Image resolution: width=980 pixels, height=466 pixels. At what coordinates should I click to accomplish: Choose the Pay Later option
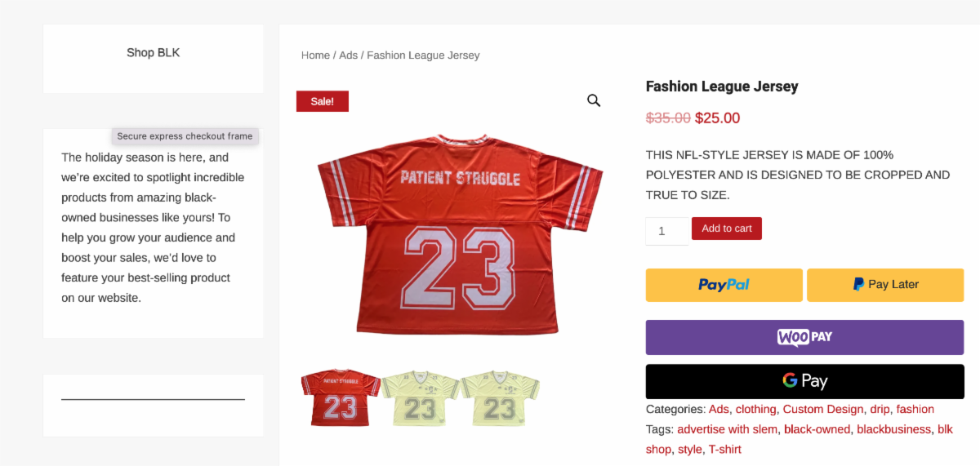885,285
